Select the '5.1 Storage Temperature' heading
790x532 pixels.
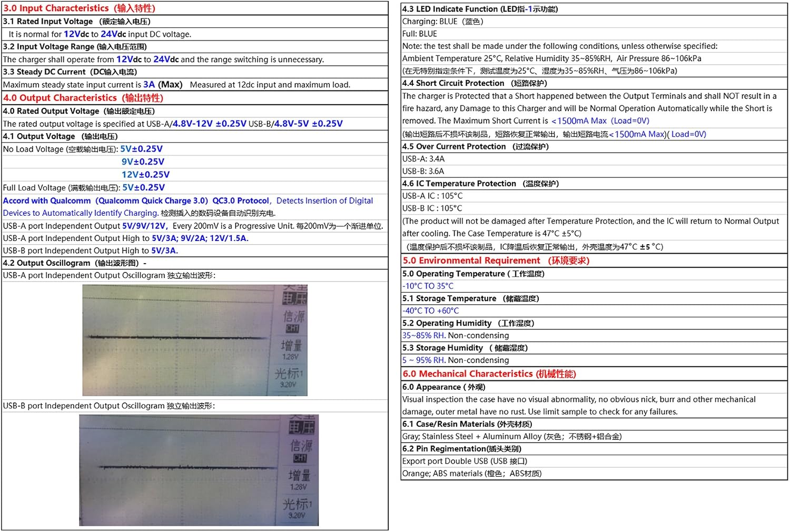click(x=471, y=298)
